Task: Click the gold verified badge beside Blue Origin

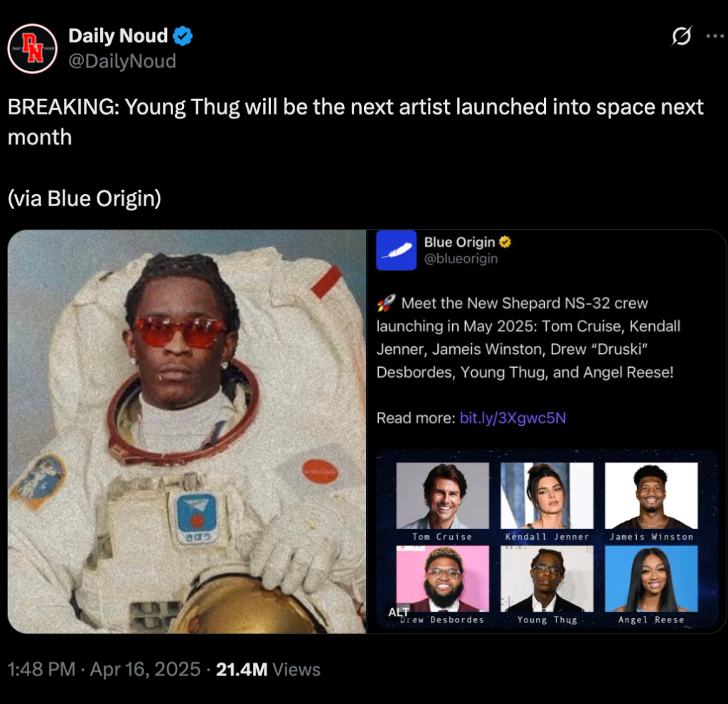Action: 505,242
